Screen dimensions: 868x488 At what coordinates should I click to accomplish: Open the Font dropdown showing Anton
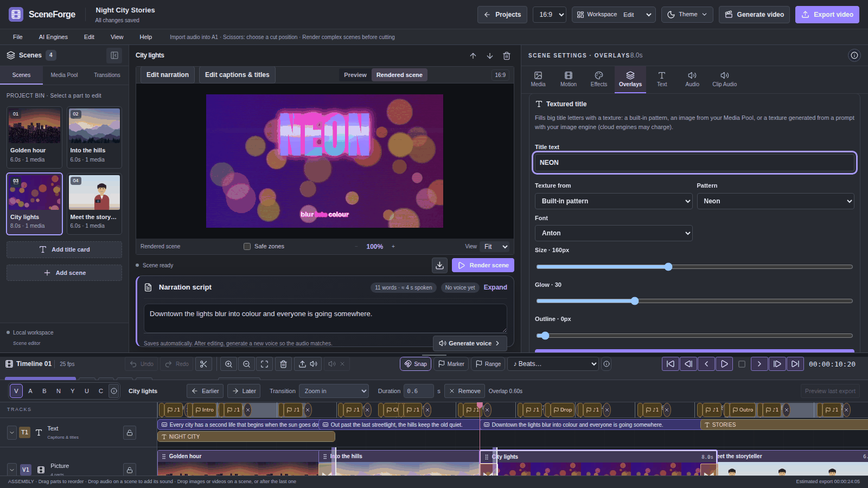[x=614, y=233]
